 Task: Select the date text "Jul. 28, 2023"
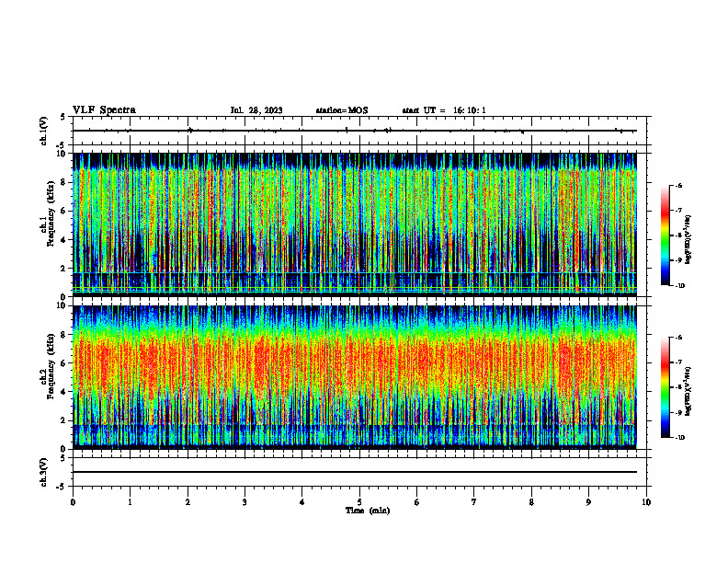click(256, 110)
